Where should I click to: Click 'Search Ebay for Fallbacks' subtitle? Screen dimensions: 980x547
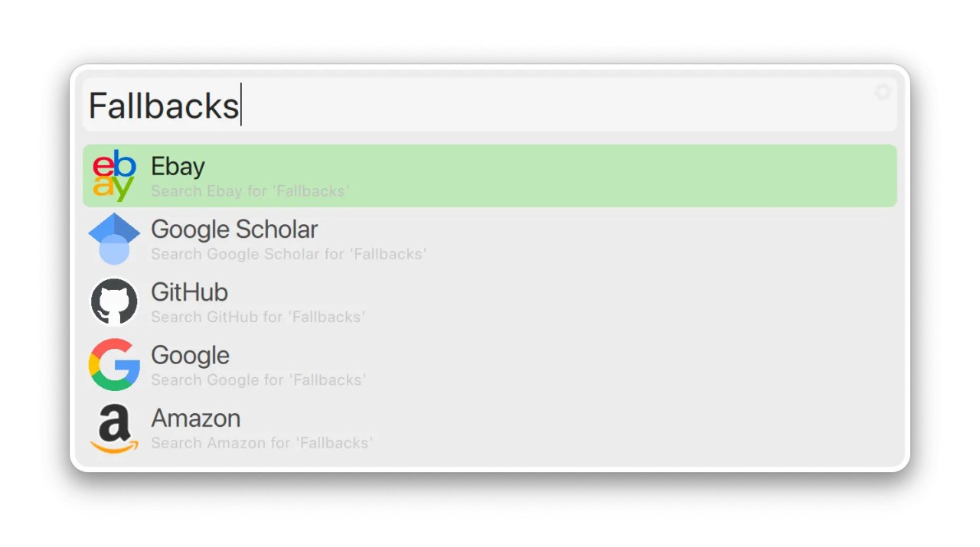250,191
